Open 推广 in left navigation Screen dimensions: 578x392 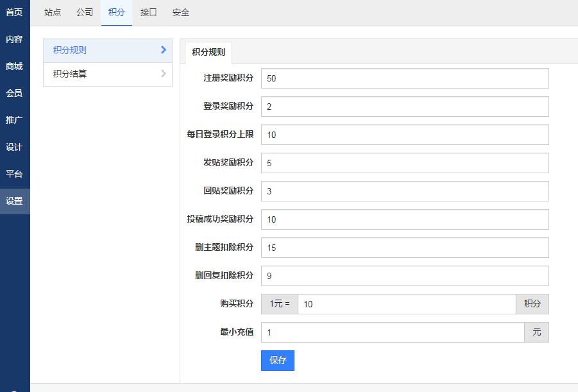[x=14, y=120]
